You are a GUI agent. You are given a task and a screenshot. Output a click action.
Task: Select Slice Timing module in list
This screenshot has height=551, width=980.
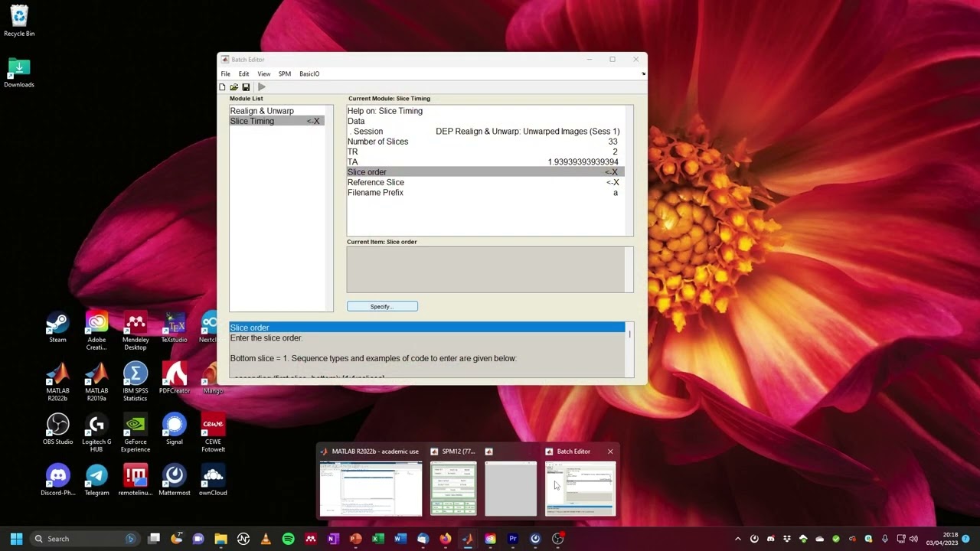click(x=276, y=121)
